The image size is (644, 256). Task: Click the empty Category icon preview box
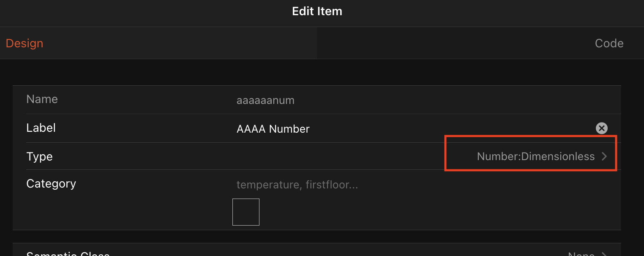coord(246,212)
